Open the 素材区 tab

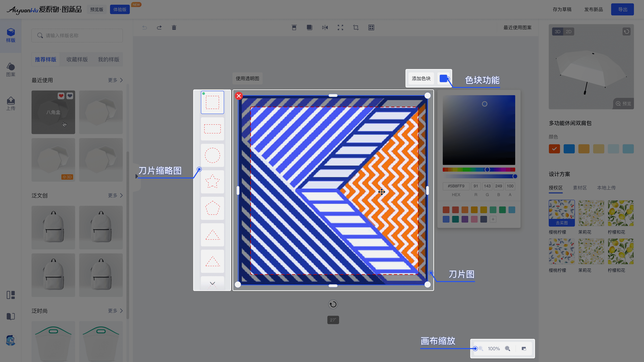point(580,188)
